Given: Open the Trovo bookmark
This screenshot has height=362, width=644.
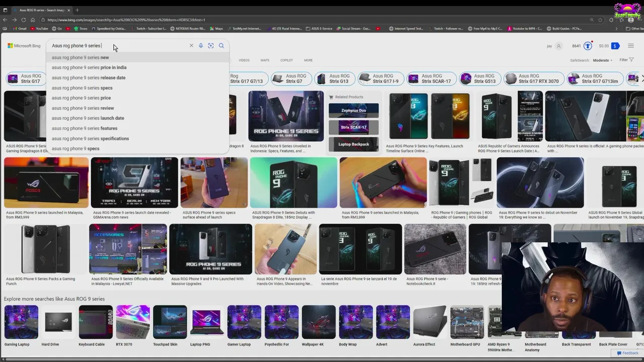Looking at the screenshot, I should [80, 29].
